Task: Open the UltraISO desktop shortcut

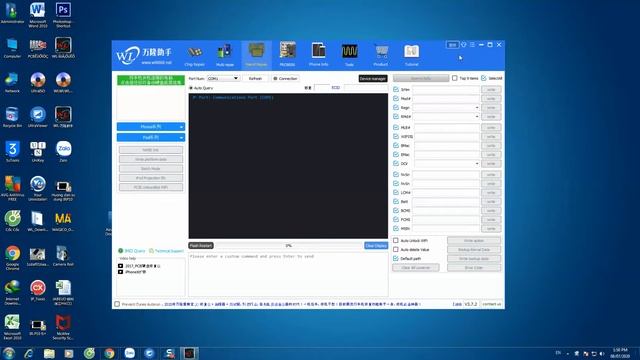Action: 38,82
